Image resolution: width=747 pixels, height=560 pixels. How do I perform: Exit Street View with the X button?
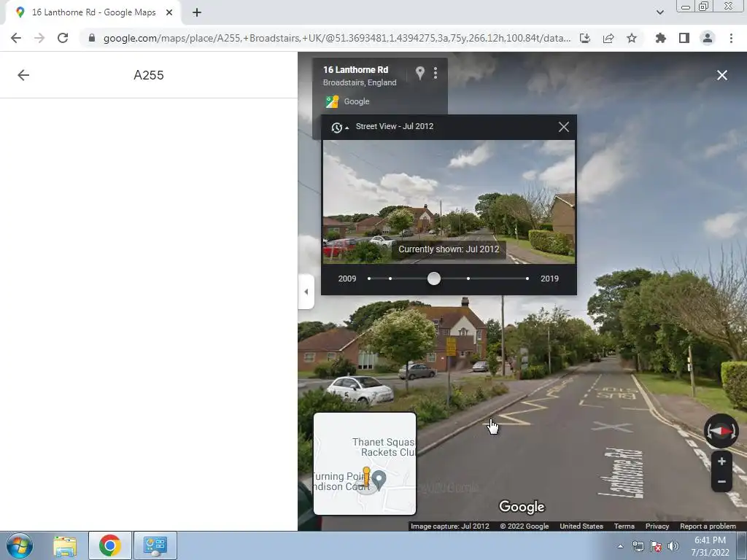(x=721, y=75)
